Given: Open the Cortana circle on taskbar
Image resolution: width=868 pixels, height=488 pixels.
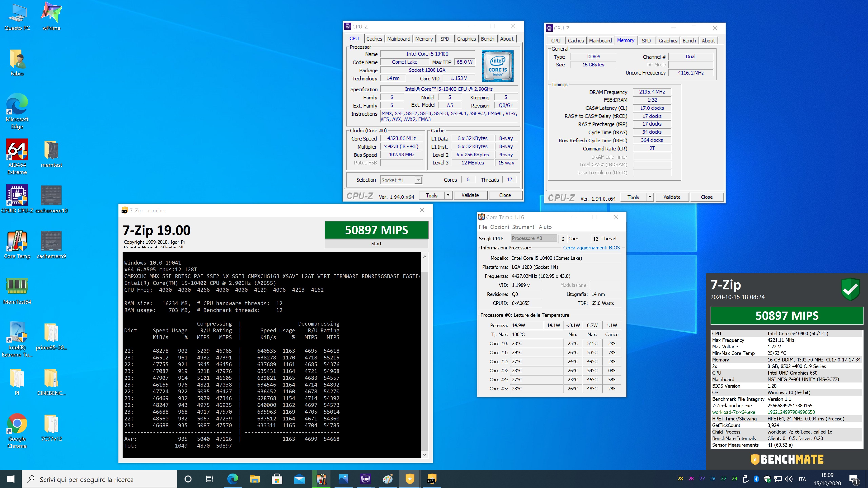Looking at the screenshot, I should pos(188,479).
